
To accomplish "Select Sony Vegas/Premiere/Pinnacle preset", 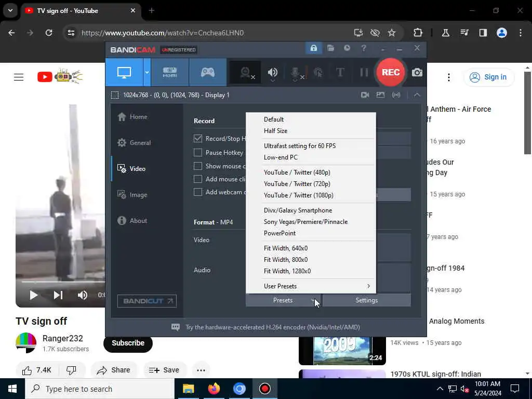I will [x=311, y=222].
